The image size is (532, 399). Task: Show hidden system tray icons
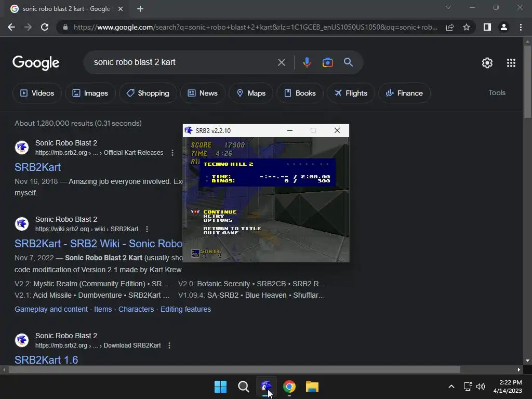coord(451,387)
